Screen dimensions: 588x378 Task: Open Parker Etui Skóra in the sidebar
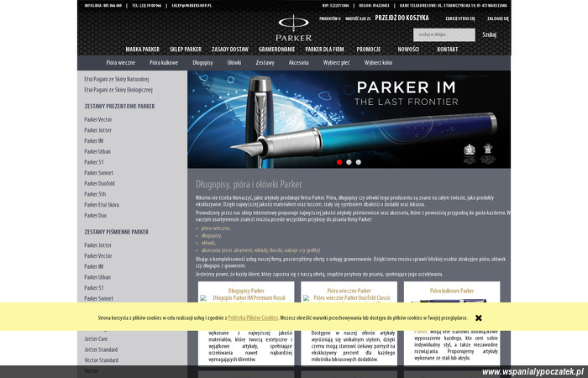tap(102, 205)
